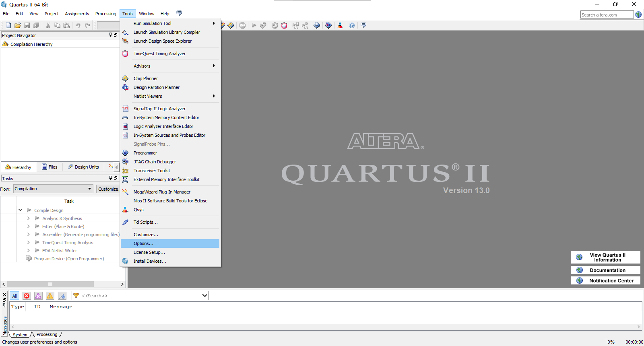Click the Copy toolbar icon
The image size is (644, 346).
tap(57, 25)
